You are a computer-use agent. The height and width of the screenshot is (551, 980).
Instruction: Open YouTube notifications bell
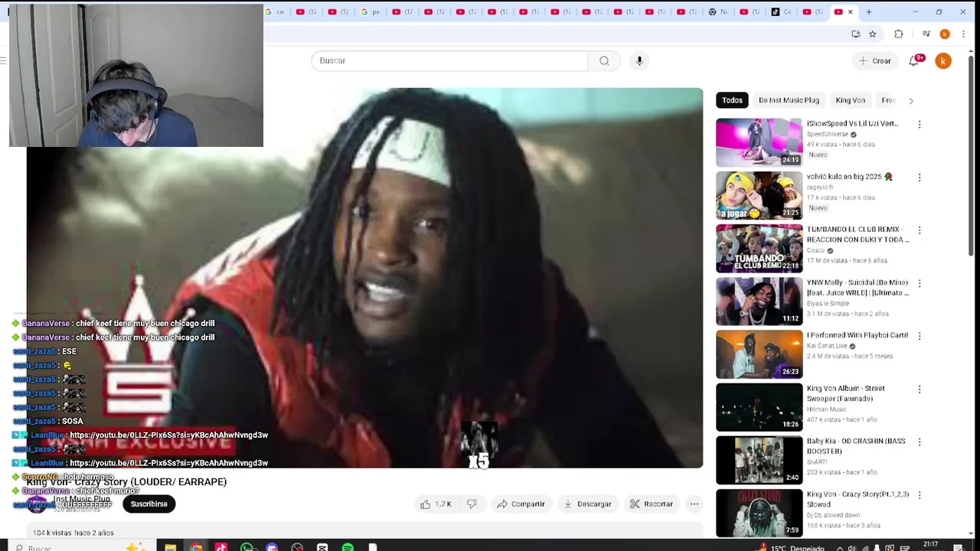click(914, 60)
